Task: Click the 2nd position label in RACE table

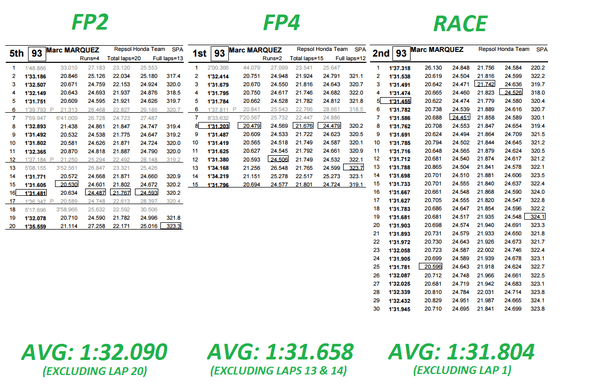Action: pos(381,53)
